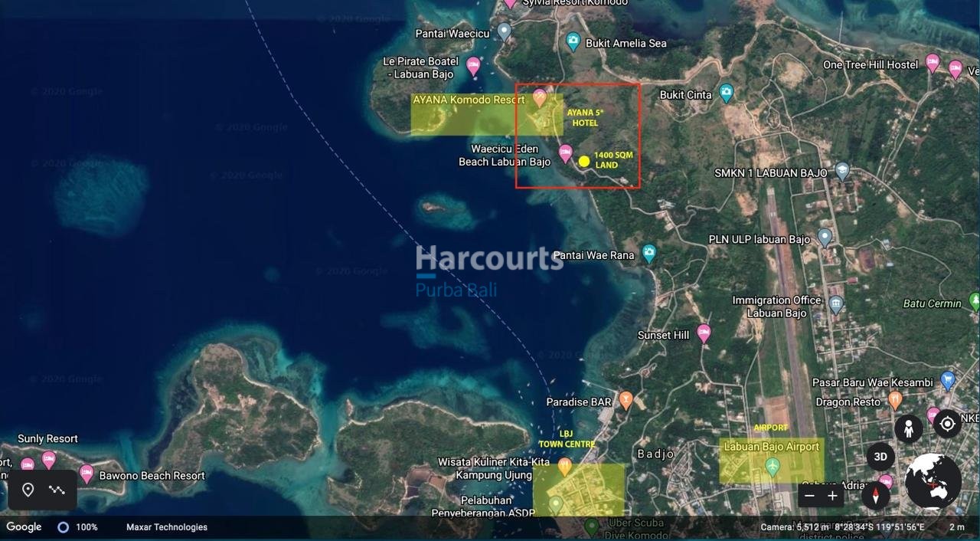Open the AYANA Komodo Resort pin
Viewport: 980px width, 541px height.
[540, 97]
